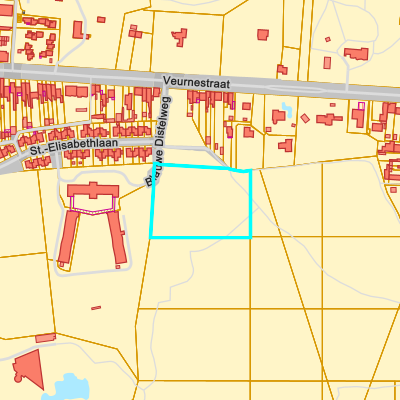Screen dimensions: 400x400
Task: Click the flat red building above the triangular one
Action: (46, 338)
